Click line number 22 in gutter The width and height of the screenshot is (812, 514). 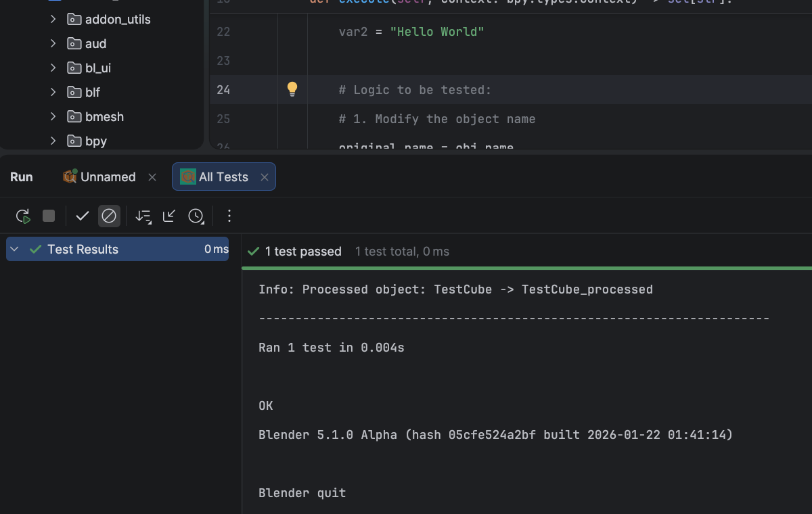(x=223, y=32)
